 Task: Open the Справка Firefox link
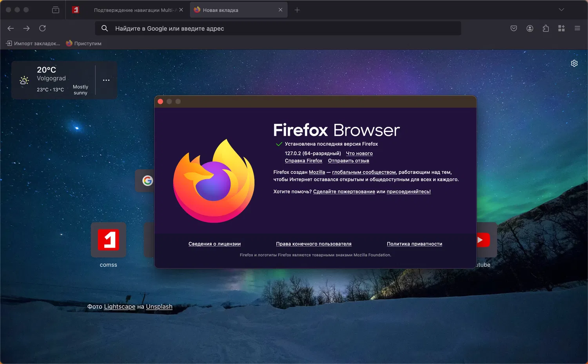[x=303, y=161]
